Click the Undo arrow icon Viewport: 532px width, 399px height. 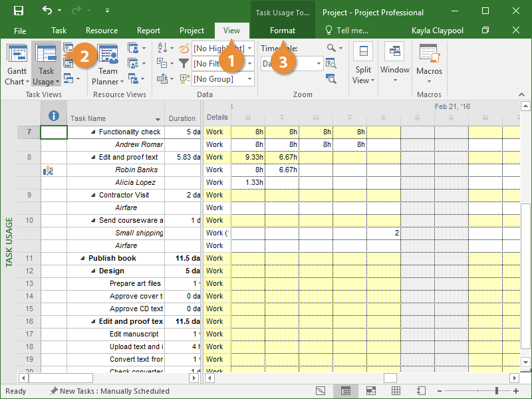47,11
